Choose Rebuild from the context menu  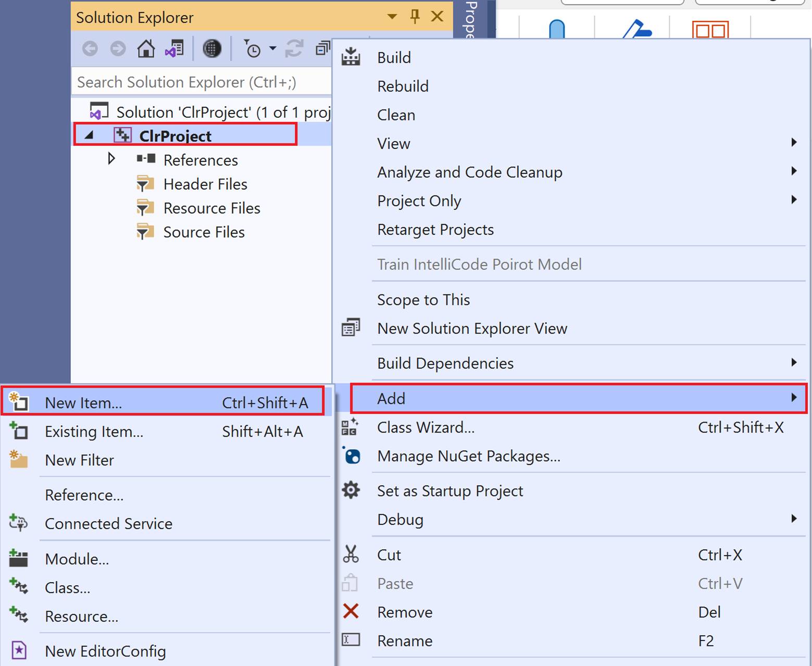(403, 86)
